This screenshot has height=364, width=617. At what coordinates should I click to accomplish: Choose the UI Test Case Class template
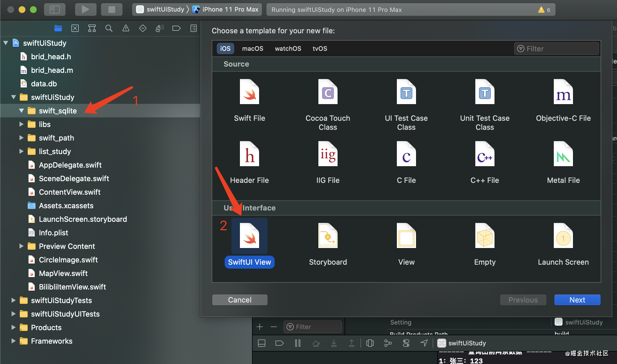coord(406,105)
